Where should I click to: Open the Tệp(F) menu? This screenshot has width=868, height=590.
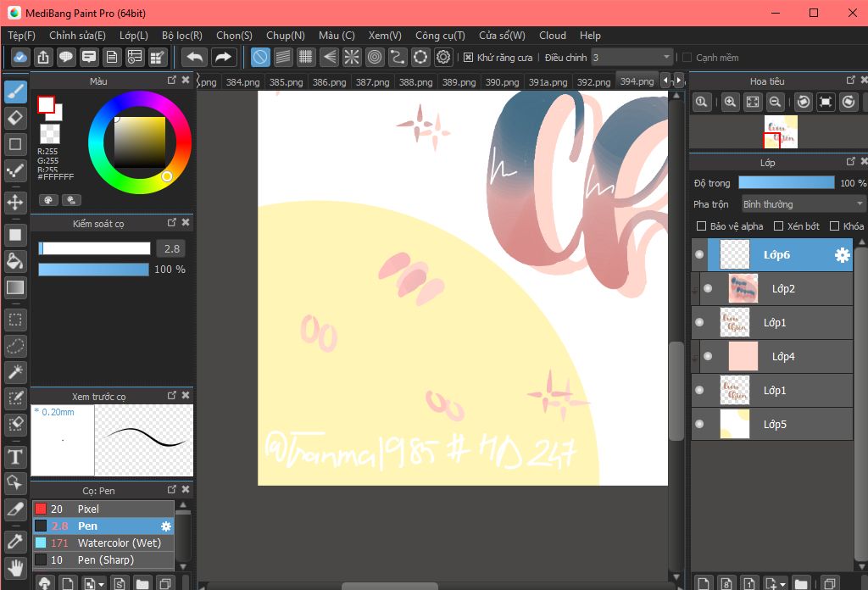(21, 36)
